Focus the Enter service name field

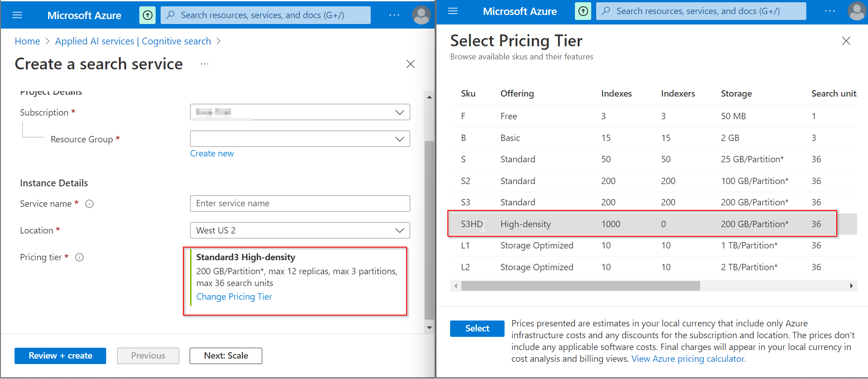[300, 204]
